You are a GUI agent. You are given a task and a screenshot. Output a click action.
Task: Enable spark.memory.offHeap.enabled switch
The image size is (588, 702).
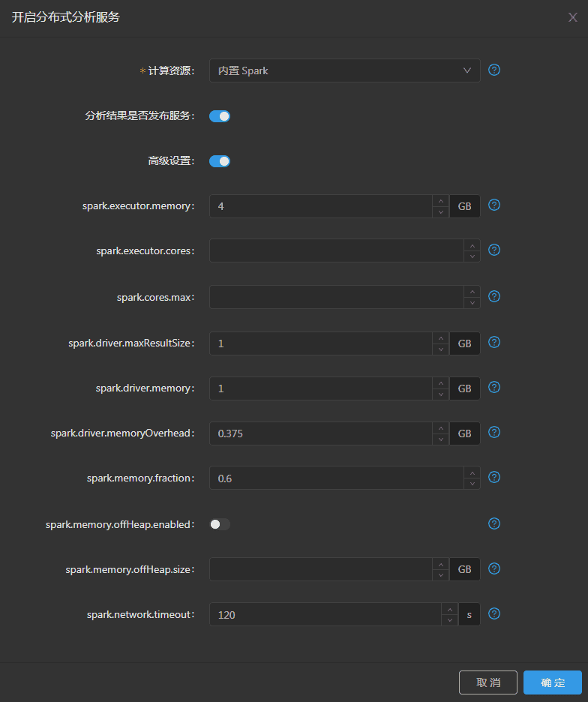220,524
